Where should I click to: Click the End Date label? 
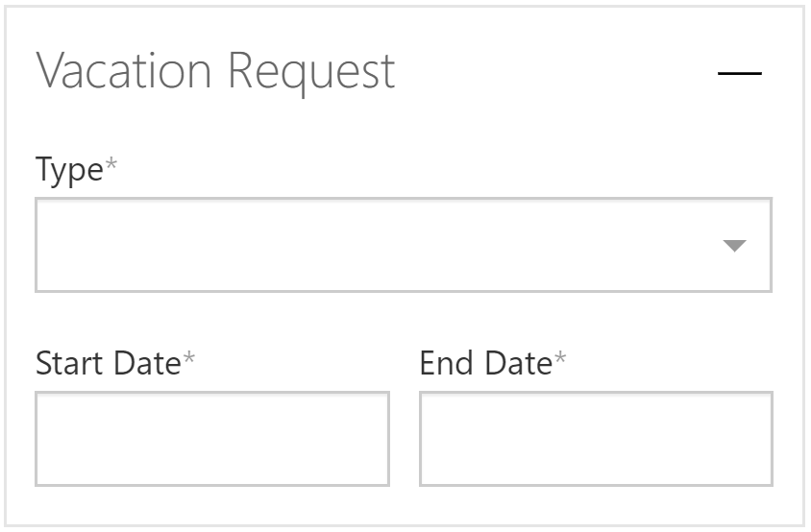click(x=485, y=363)
